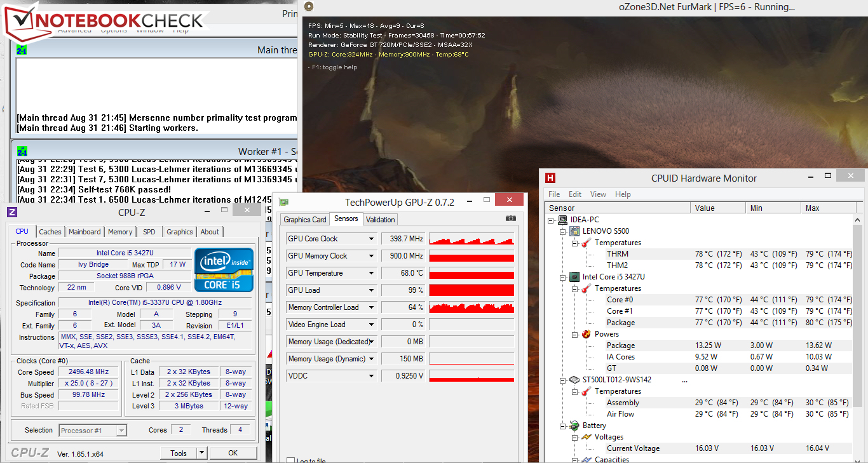Switch to the CPU-Z Memory tab
868x463 pixels.
[x=120, y=232]
